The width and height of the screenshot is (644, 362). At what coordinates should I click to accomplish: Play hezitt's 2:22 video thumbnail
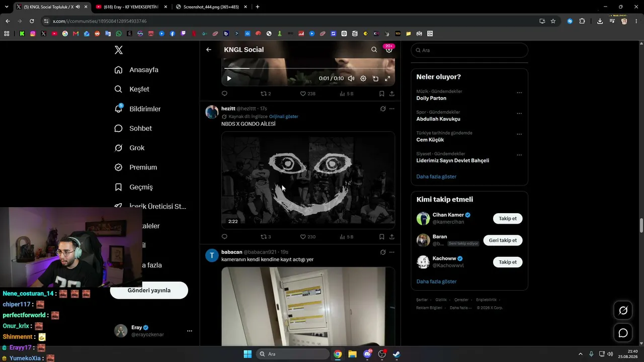click(x=308, y=180)
